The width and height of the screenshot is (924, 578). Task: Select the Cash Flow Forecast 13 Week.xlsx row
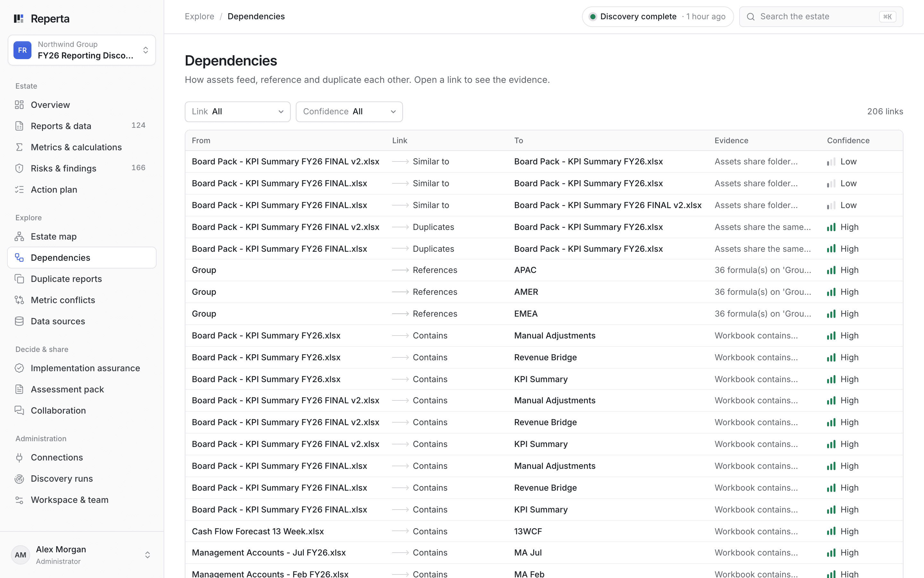[544, 531]
